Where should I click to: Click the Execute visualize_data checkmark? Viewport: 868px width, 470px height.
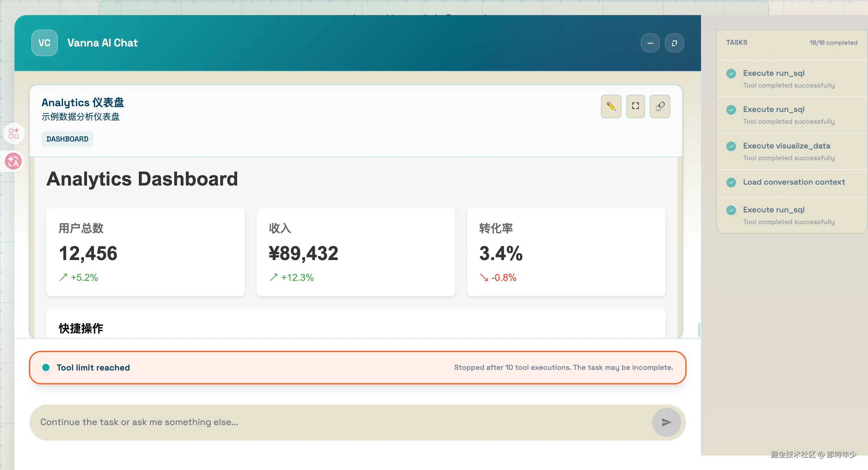click(731, 146)
